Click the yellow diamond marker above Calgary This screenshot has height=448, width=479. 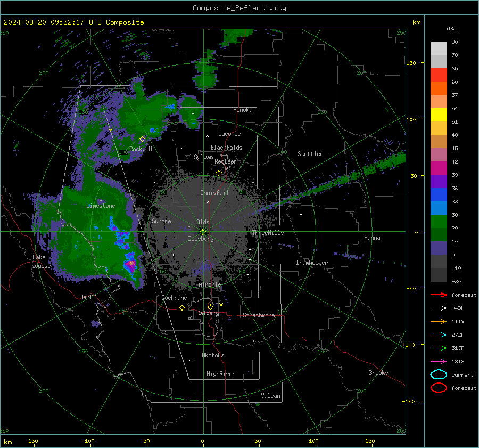210,307
